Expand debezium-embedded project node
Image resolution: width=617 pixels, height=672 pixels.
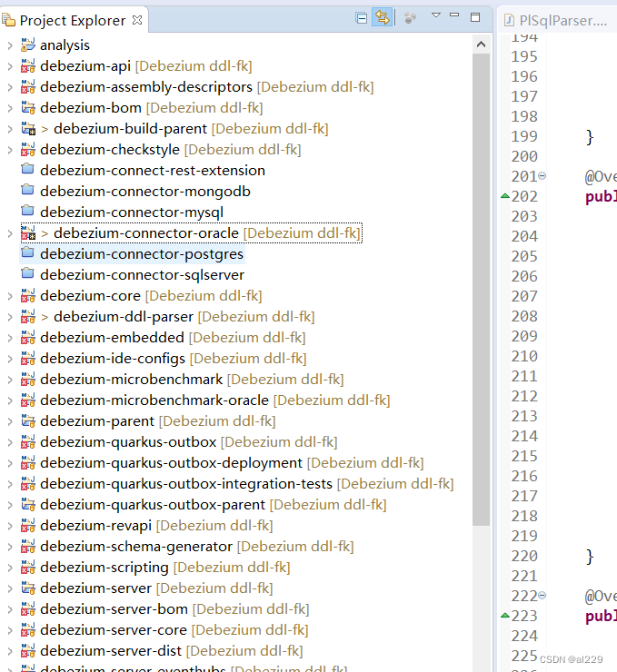(10, 338)
